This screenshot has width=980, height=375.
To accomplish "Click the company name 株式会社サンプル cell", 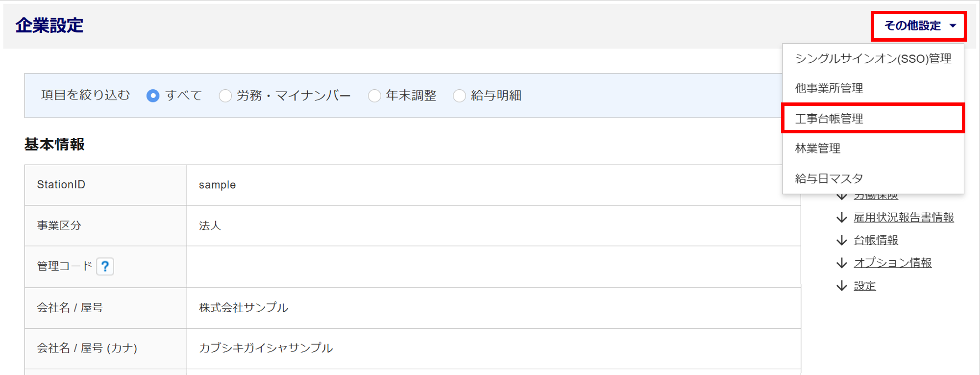I will click(x=244, y=308).
